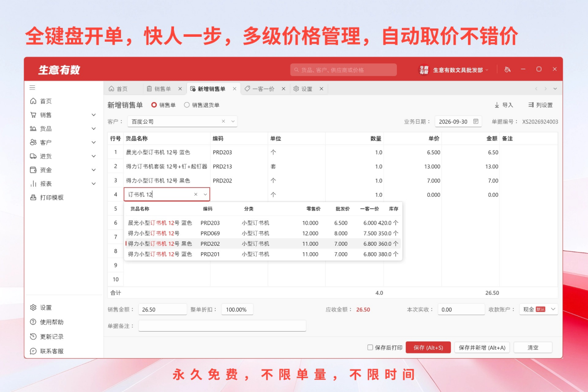Enable the 保存后打印 checkbox

tap(370, 347)
